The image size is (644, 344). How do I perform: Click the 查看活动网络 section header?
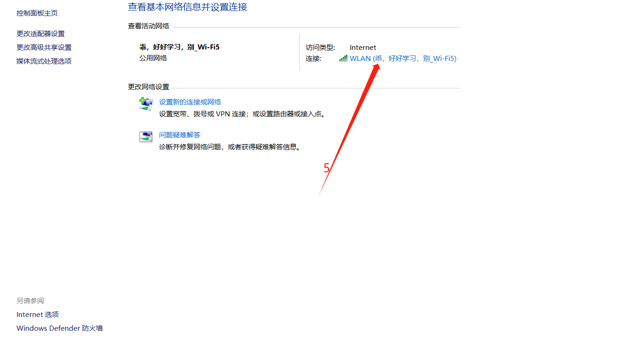click(x=149, y=27)
